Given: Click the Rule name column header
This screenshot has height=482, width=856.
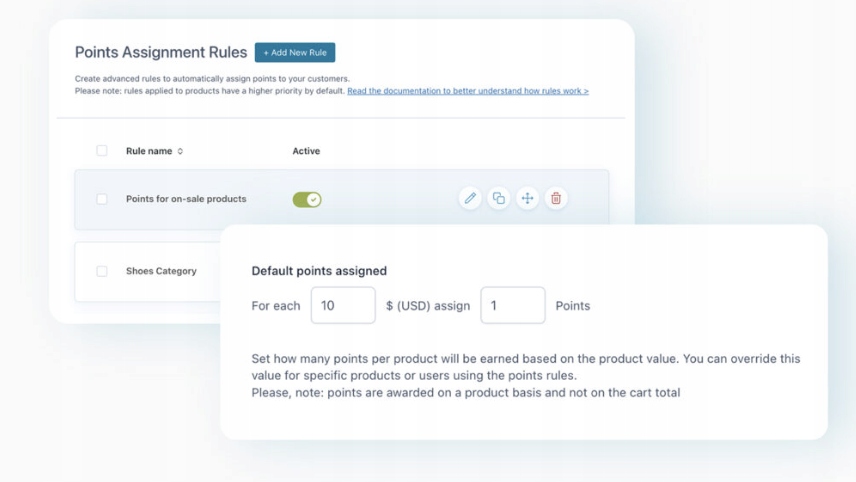Looking at the screenshot, I should [149, 151].
